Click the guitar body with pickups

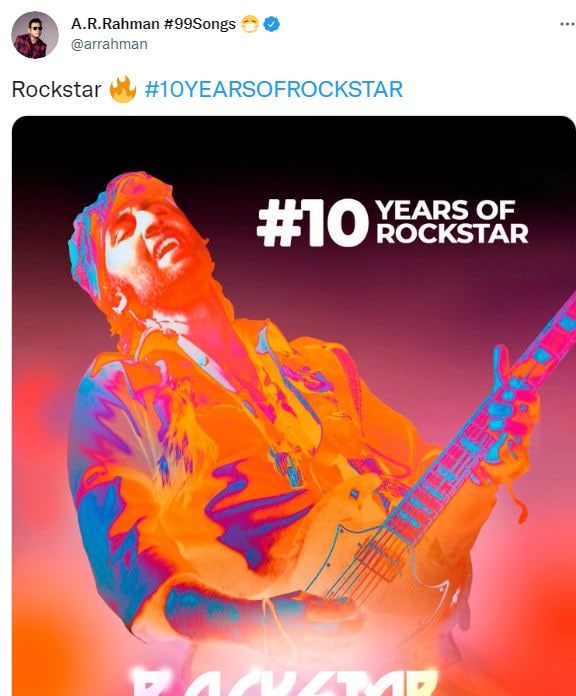pyautogui.click(x=377, y=573)
